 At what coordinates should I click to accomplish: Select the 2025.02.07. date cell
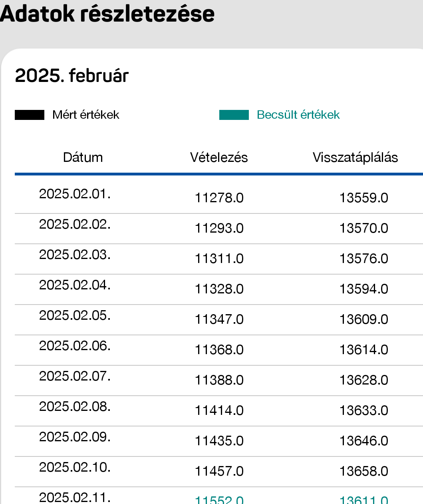click(x=75, y=376)
